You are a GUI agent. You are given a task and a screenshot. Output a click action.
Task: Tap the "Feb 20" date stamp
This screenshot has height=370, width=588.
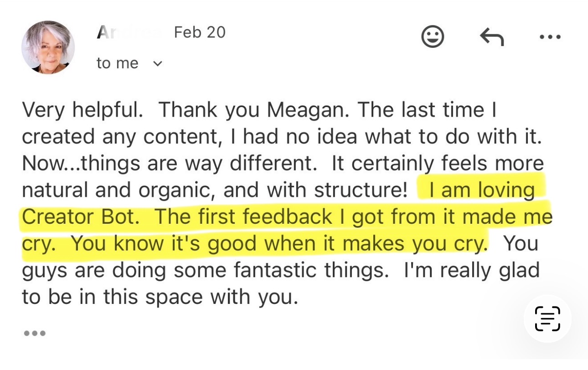pyautogui.click(x=200, y=32)
